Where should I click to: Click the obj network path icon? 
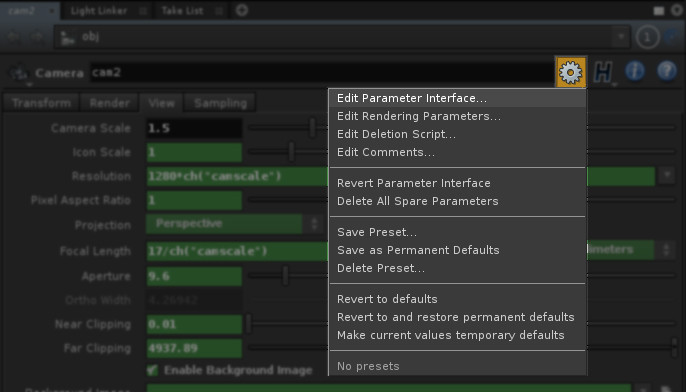[67, 37]
